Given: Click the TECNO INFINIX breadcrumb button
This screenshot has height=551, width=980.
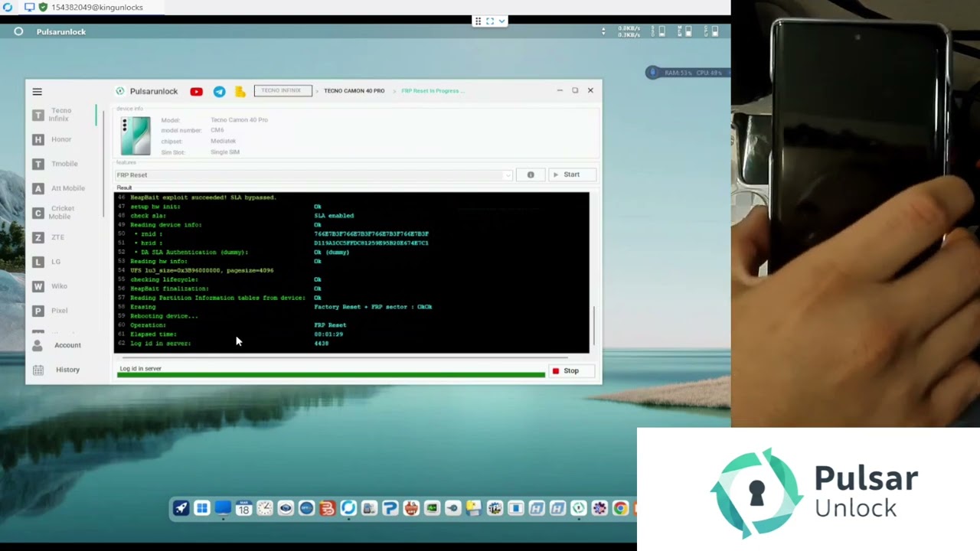Looking at the screenshot, I should (x=282, y=90).
